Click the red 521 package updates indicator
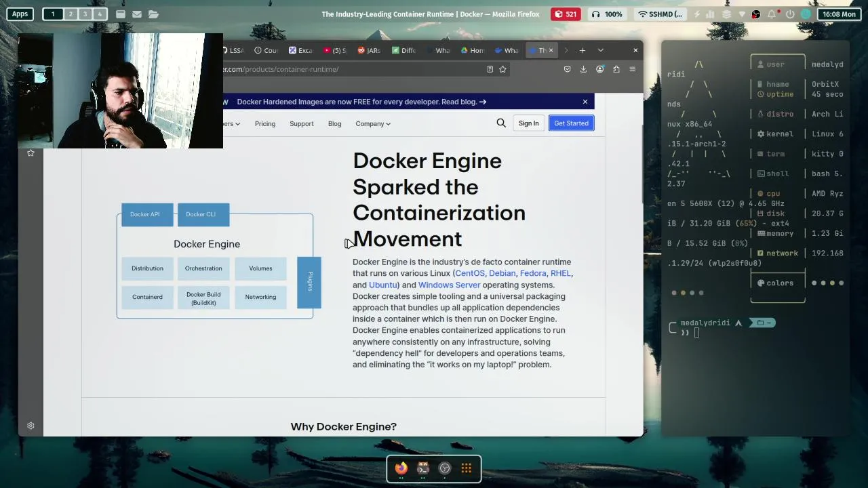 click(566, 14)
